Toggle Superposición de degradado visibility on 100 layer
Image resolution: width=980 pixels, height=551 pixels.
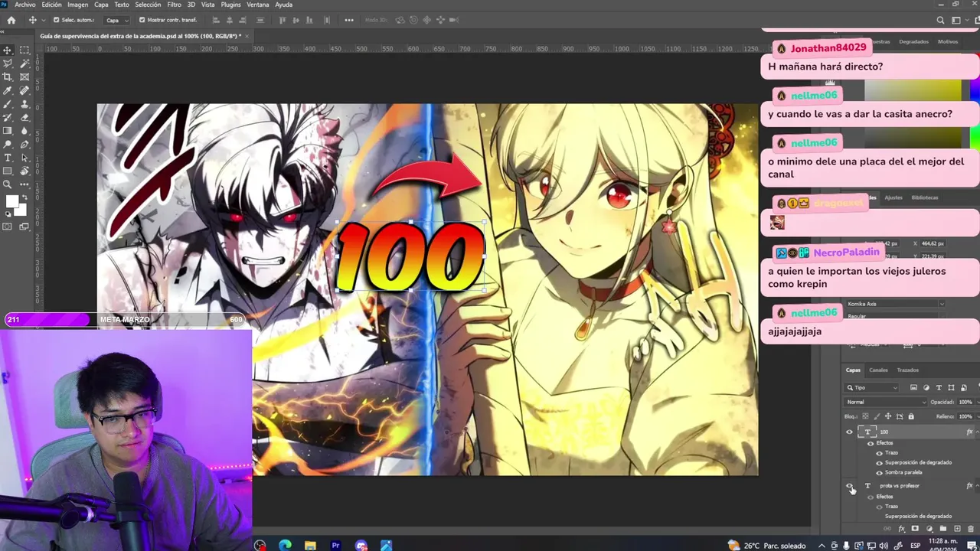click(879, 463)
